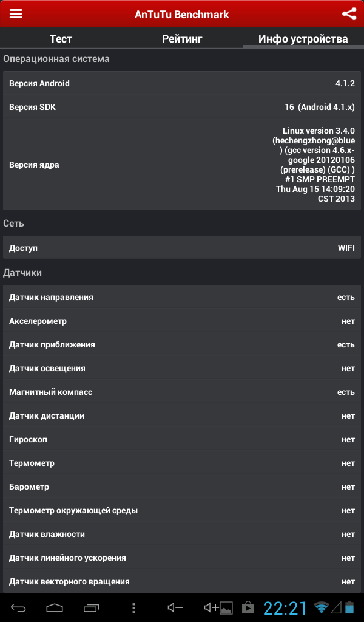364x622 pixels.
Task: Tap the Доступ WIFI row
Action: (x=182, y=248)
